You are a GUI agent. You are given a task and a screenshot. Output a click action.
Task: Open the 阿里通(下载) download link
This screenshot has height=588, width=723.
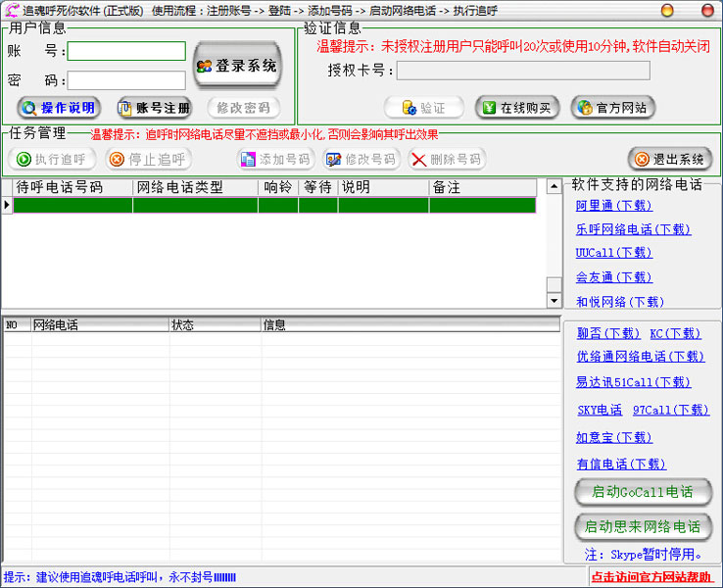[x=613, y=206]
